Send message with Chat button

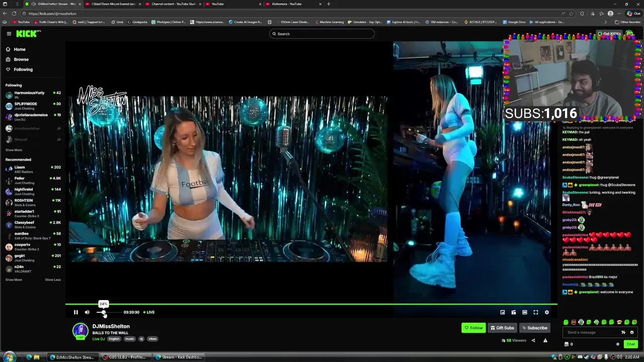pyautogui.click(x=630, y=344)
